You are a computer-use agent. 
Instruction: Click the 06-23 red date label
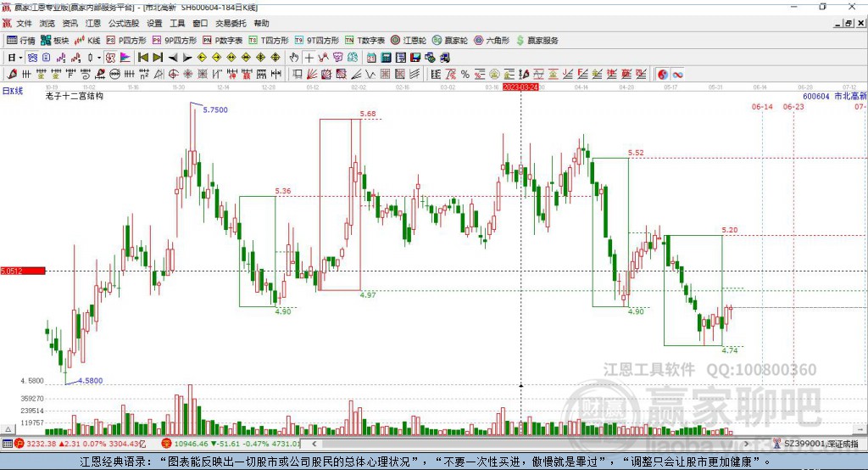[x=793, y=106]
